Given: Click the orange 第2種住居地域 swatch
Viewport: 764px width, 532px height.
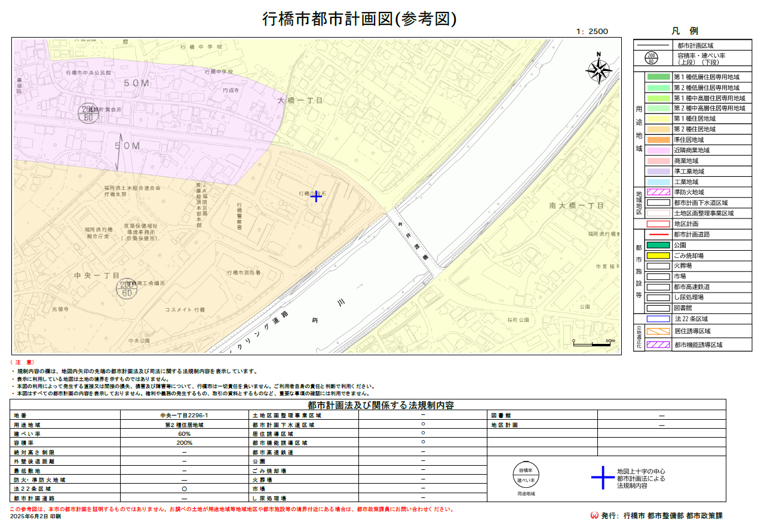Looking at the screenshot, I should [658, 129].
